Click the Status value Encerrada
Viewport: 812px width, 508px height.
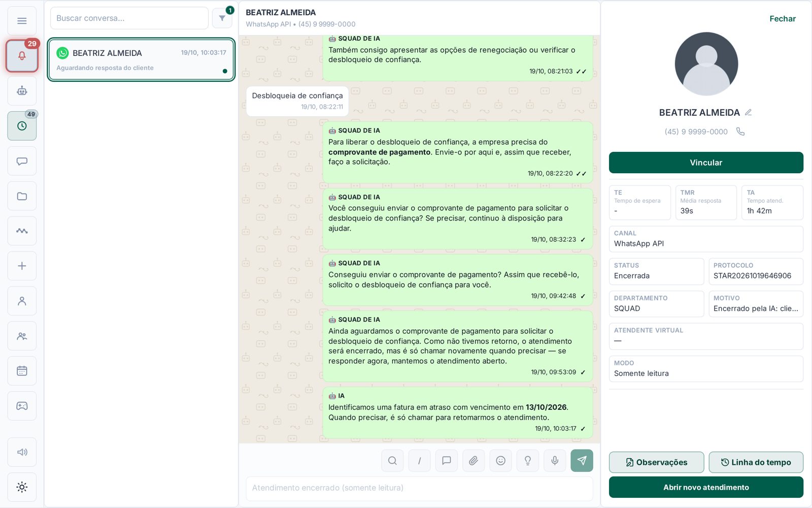pos(632,276)
